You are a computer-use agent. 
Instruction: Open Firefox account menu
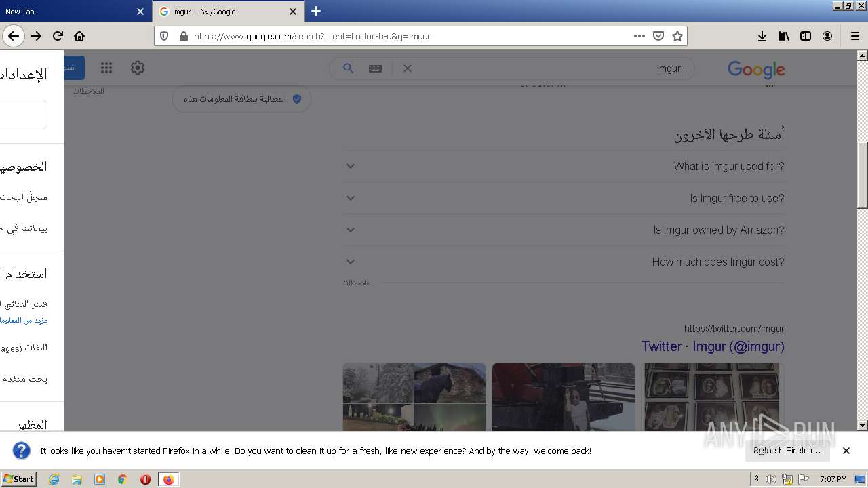827,36
